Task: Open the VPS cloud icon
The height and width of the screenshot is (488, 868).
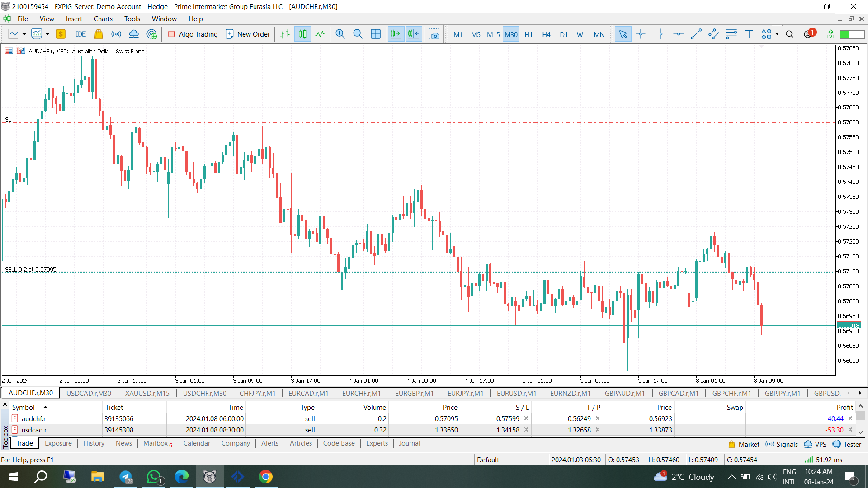Action: (134, 34)
